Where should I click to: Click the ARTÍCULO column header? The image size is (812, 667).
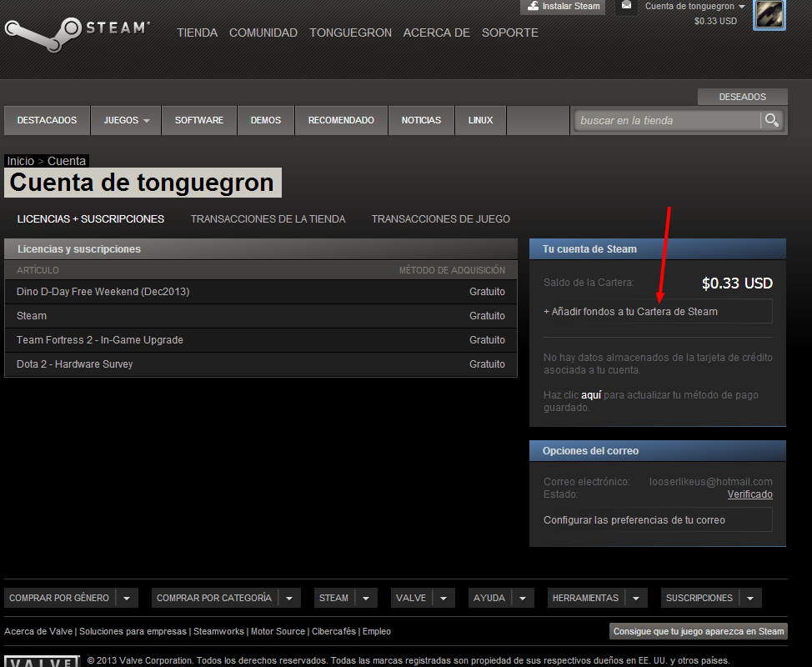pyautogui.click(x=38, y=270)
